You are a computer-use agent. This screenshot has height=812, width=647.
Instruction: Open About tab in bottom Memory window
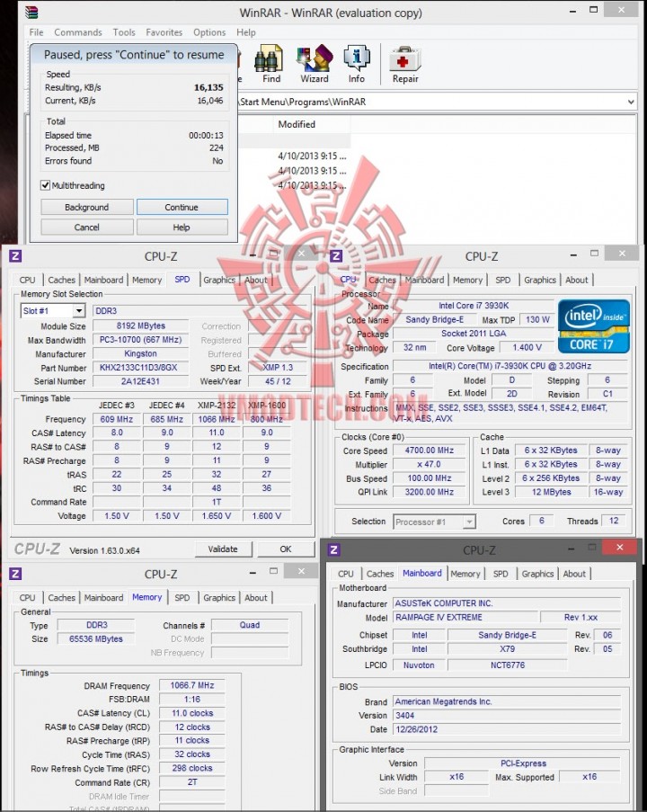256,598
